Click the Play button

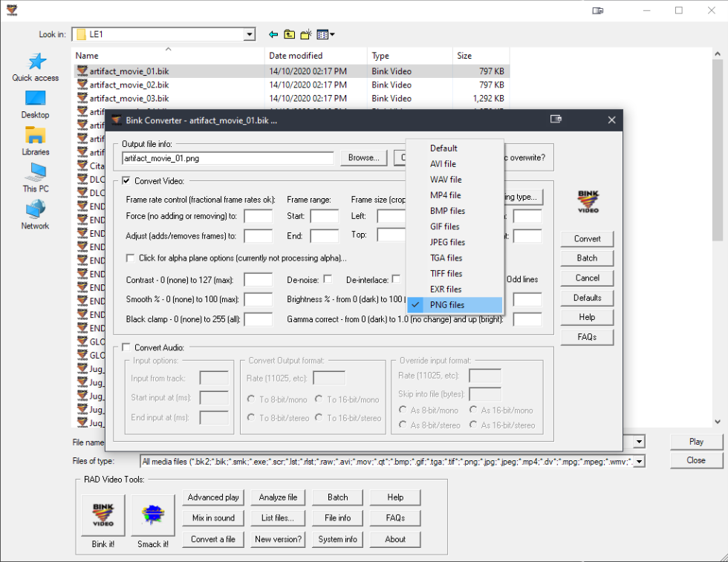pos(696,442)
